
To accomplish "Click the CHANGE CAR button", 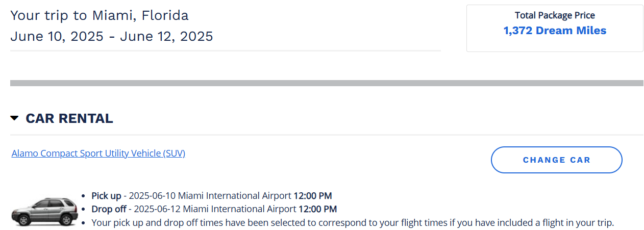I will (556, 160).
